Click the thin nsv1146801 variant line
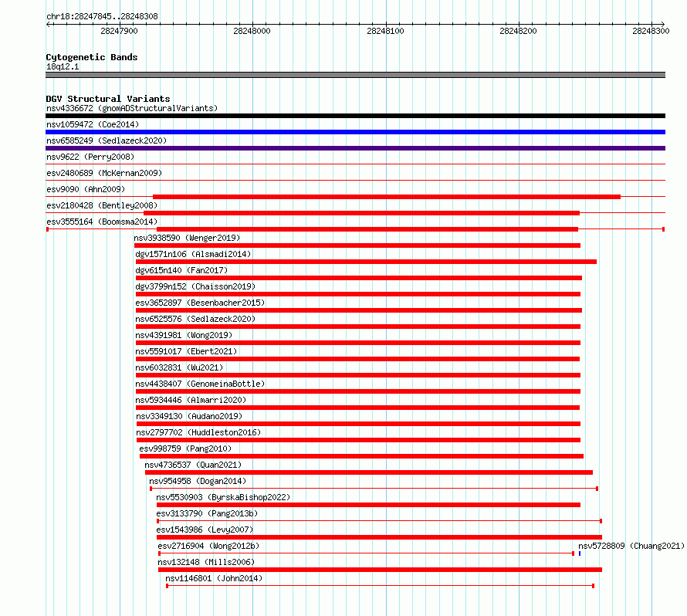The image size is (687, 616). pyautogui.click(x=381, y=586)
